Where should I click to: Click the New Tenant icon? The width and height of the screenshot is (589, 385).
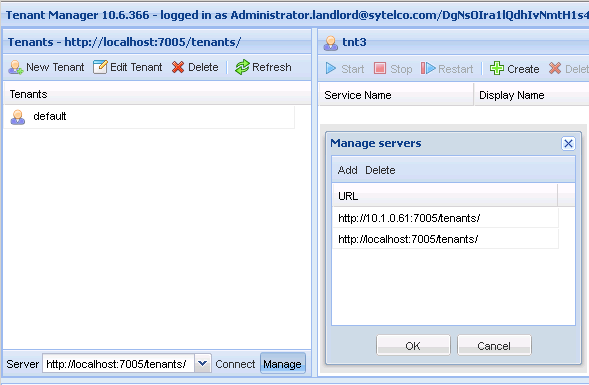coord(16,67)
